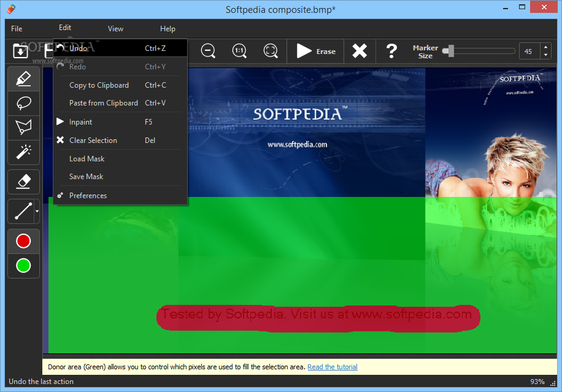Click the Marker Size slider handle

tap(450, 51)
